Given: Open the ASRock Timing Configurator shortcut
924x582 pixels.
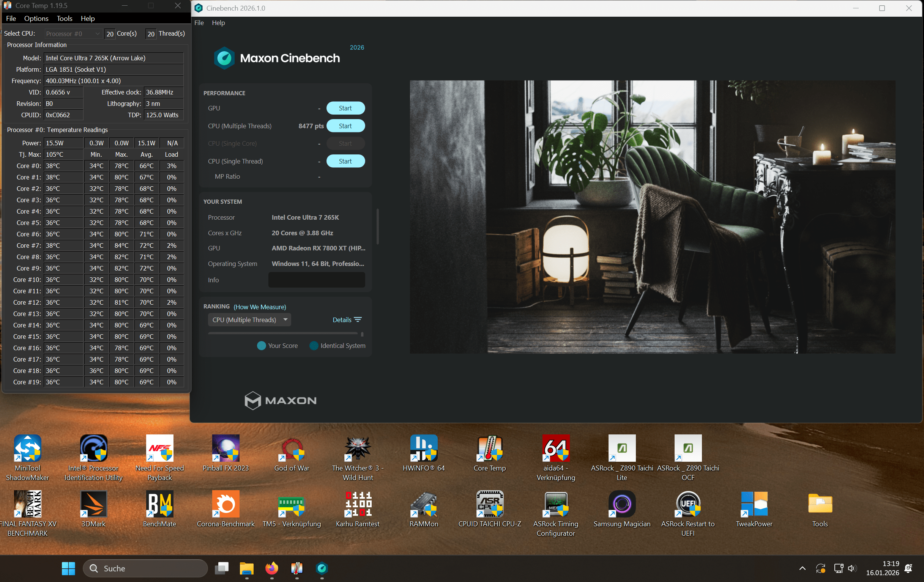Looking at the screenshot, I should [556, 504].
